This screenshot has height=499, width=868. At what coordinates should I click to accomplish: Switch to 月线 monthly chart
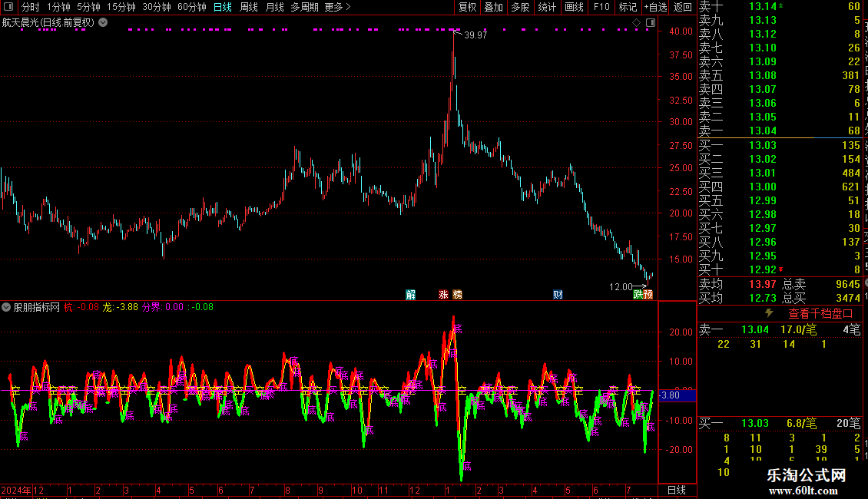click(274, 7)
